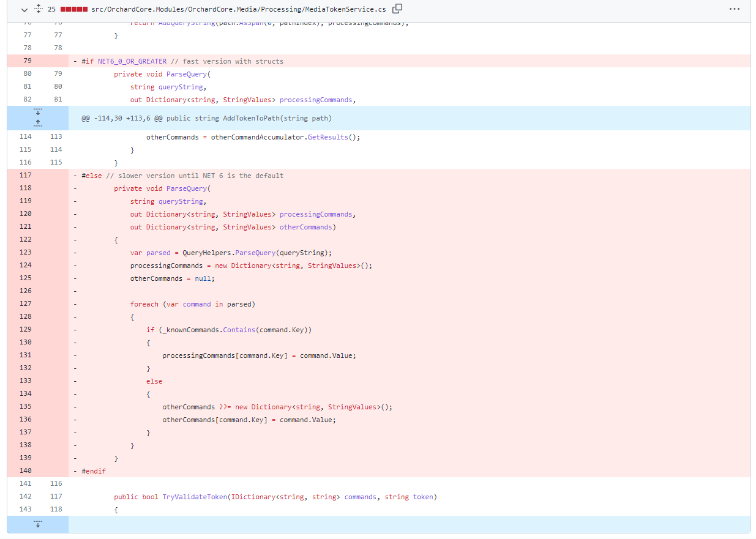Screen dimensions: 756x539
Task: Click line number 123
Action: tap(26, 253)
